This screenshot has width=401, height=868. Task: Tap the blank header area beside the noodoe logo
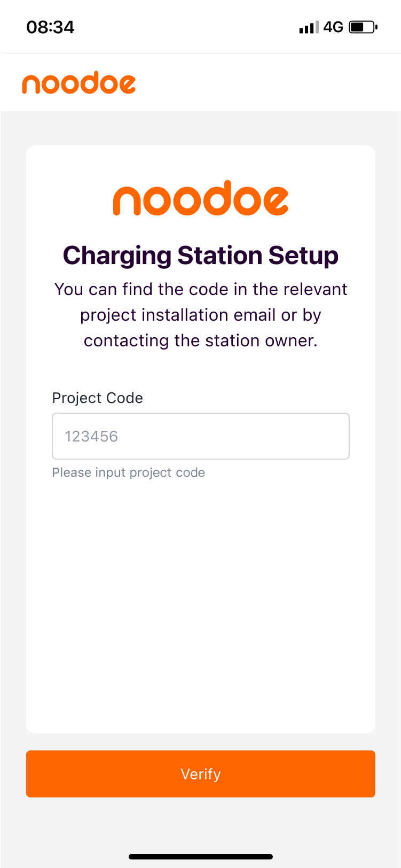267,83
